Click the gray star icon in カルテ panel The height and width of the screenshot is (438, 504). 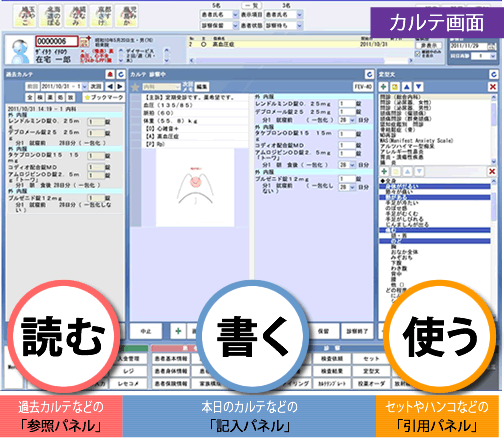pos(135,87)
